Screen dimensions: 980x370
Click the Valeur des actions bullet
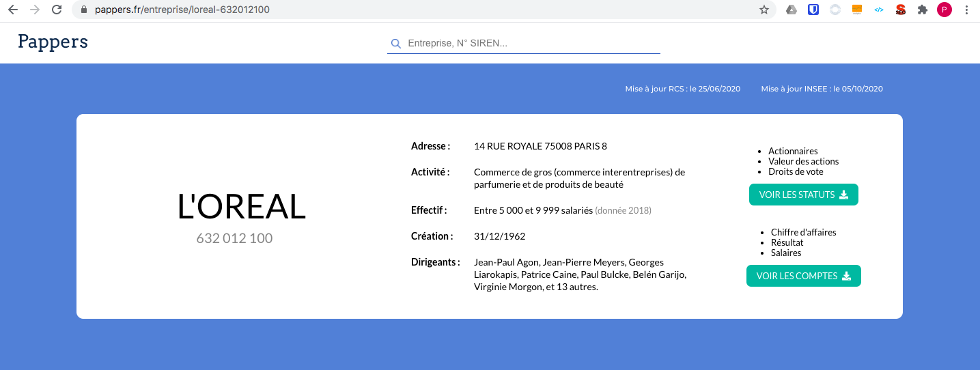(803, 161)
